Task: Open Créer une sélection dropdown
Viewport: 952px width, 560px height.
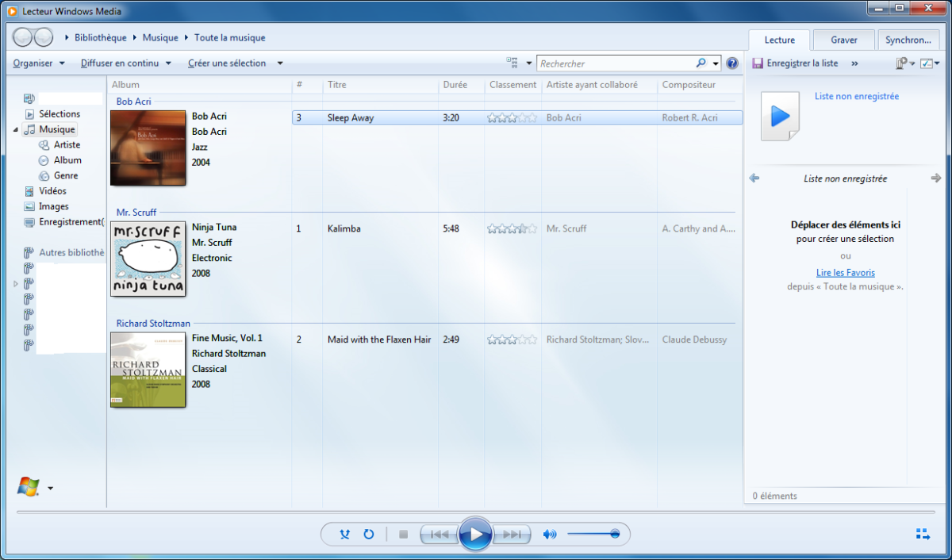Action: coord(236,63)
